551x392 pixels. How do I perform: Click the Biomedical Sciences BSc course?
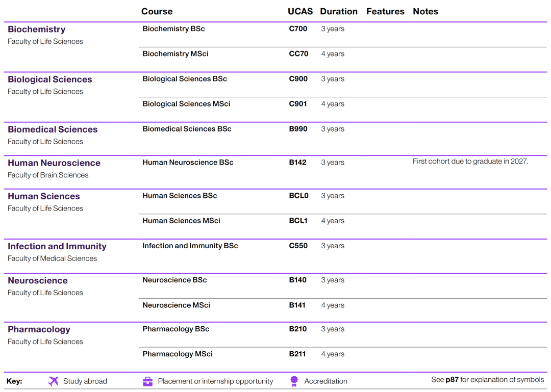point(187,129)
